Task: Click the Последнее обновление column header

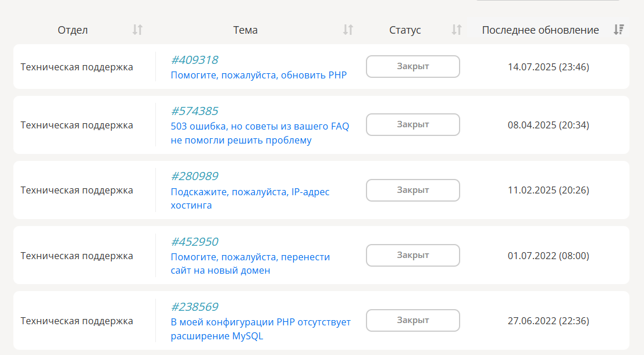Action: point(540,30)
